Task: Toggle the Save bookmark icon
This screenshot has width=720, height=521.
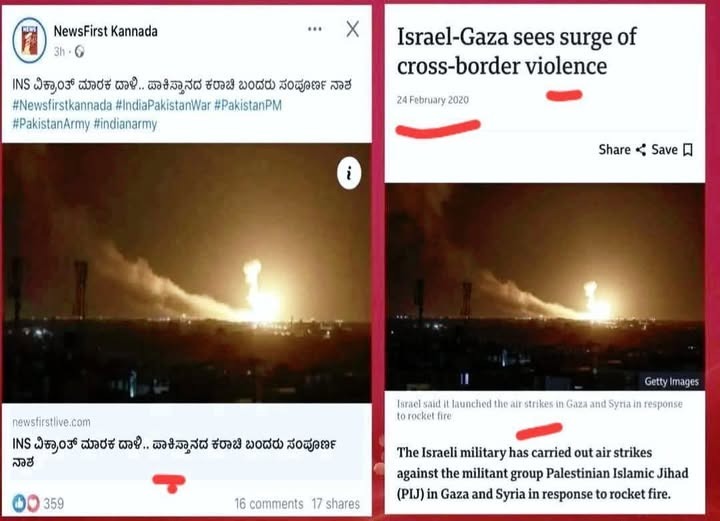Action: pyautogui.click(x=688, y=150)
